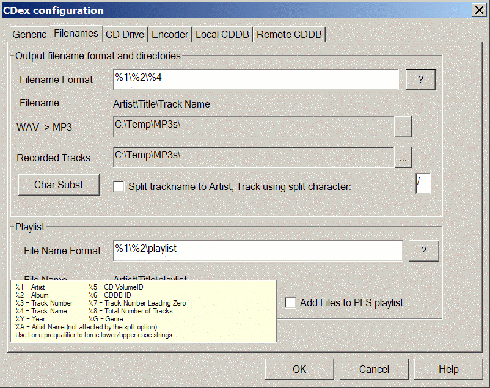Switch to the Generic tab
This screenshot has width=490, height=388.
click(29, 34)
